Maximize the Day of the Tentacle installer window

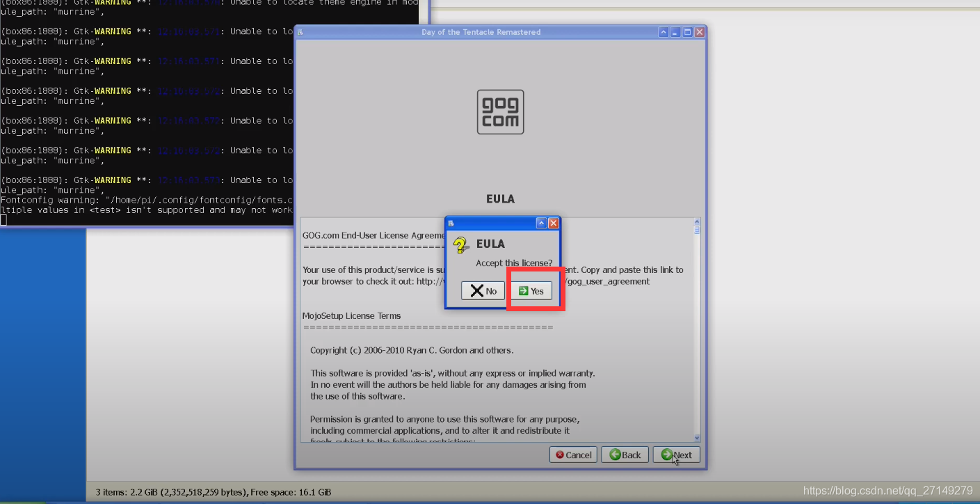[x=687, y=32]
